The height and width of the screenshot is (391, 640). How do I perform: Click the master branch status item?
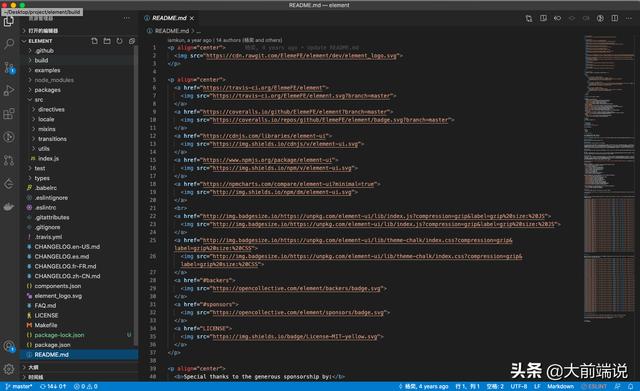pos(19,386)
